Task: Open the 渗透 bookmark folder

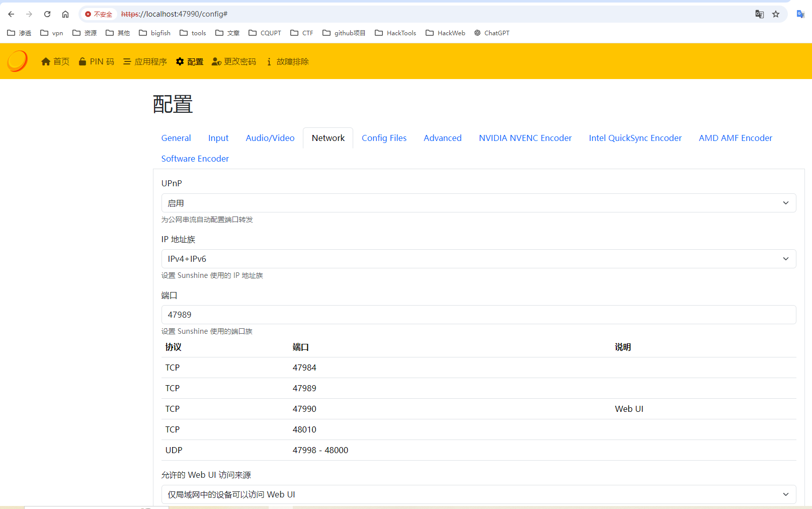Action: pos(19,33)
